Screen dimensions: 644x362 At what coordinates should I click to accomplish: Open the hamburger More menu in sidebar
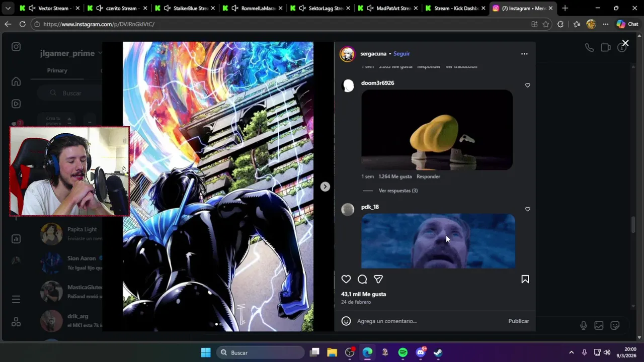(16, 299)
